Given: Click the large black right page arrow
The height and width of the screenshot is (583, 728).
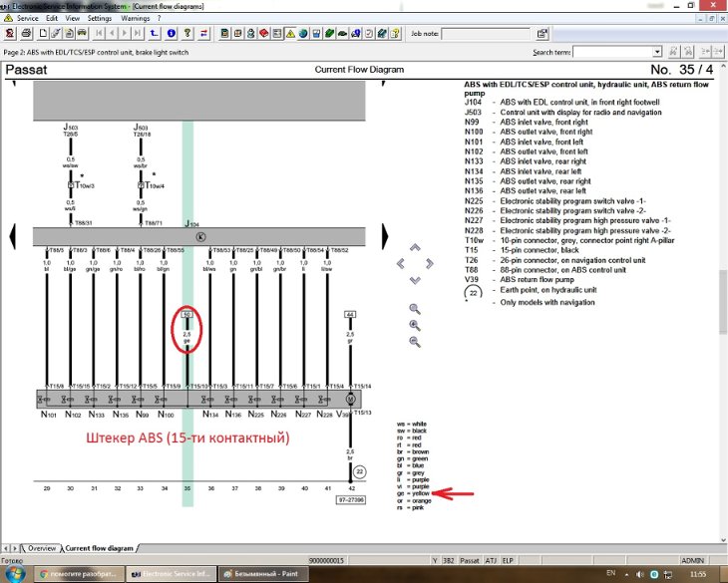Looking at the screenshot, I should (384, 236).
